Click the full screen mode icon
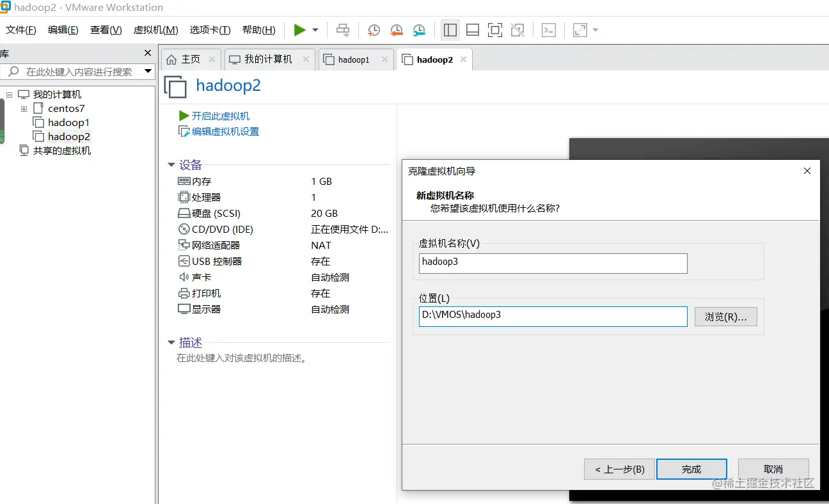829x504 pixels. tap(495, 30)
